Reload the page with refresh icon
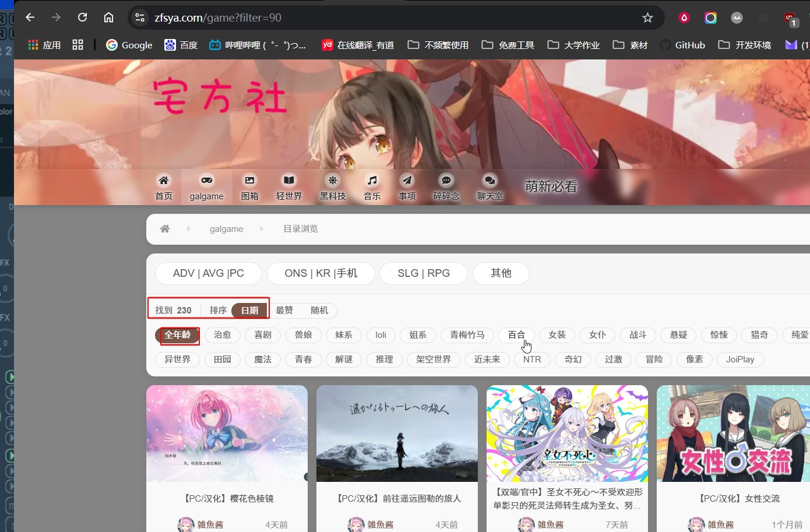This screenshot has height=532, width=810. pos(82,17)
